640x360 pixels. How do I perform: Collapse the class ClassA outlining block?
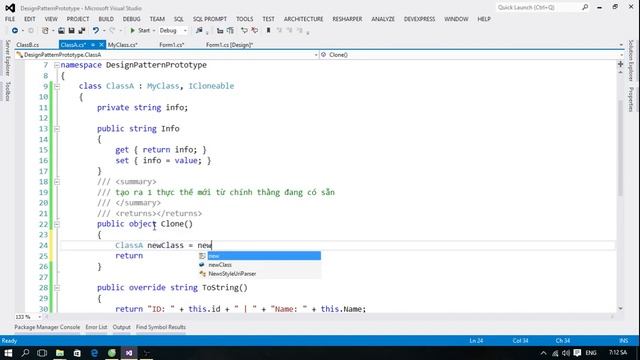coord(57,86)
